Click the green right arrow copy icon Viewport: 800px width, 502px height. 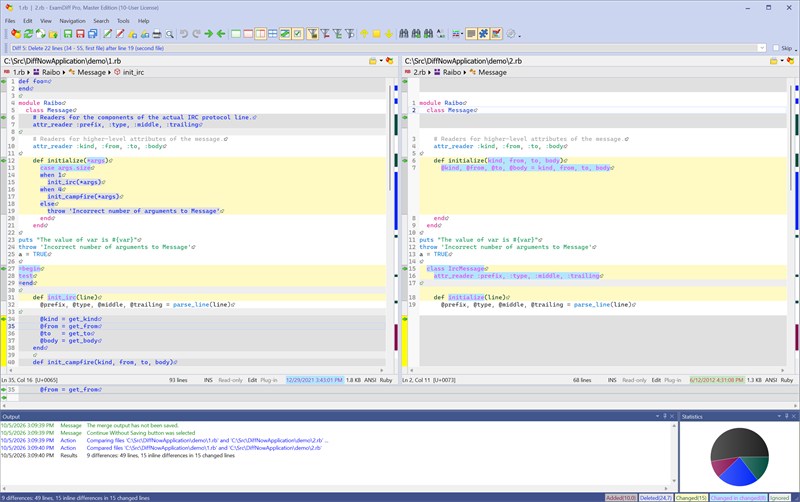pyautogui.click(x=209, y=34)
